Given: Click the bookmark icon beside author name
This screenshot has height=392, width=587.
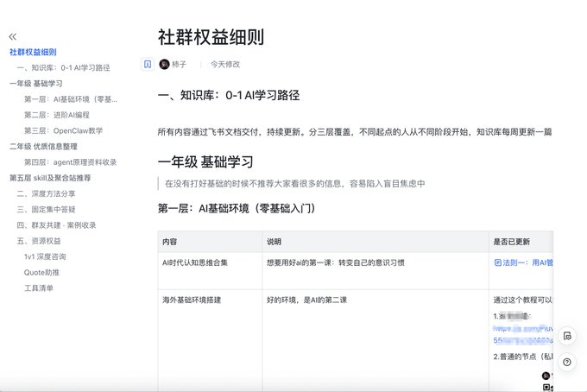Looking at the screenshot, I should click(148, 64).
